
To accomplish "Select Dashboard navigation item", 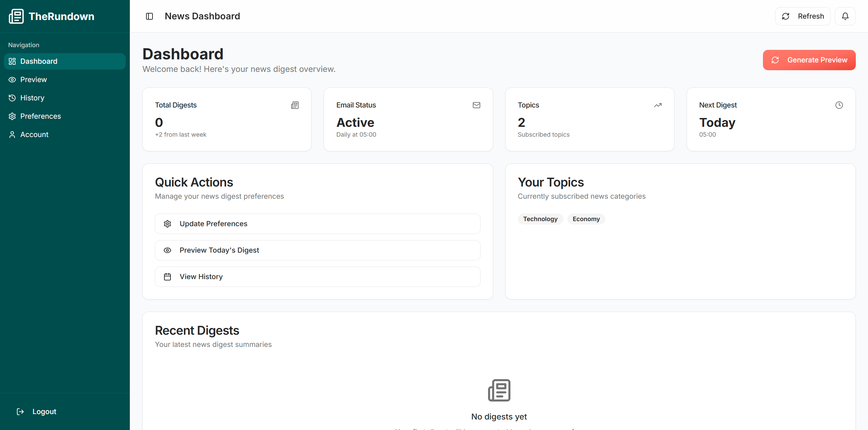I will 39,61.
